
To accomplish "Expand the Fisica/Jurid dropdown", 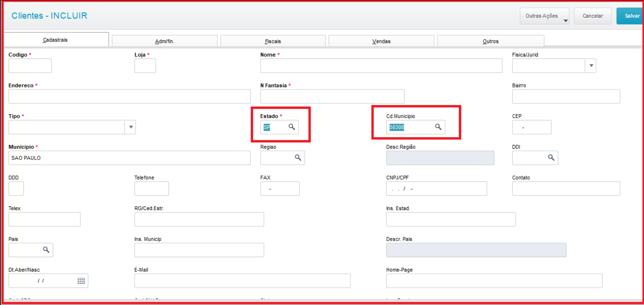I will coord(591,66).
